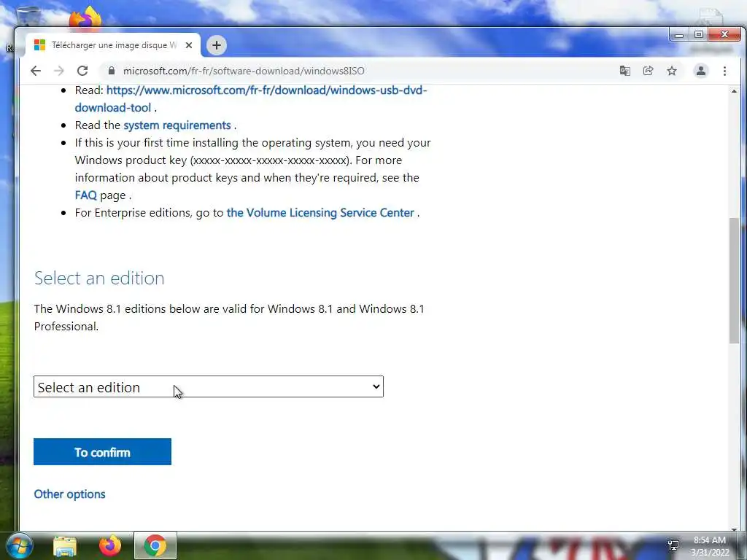Viewport: 747px width, 560px height.
Task: Go back to the previous page
Action: pos(36,71)
